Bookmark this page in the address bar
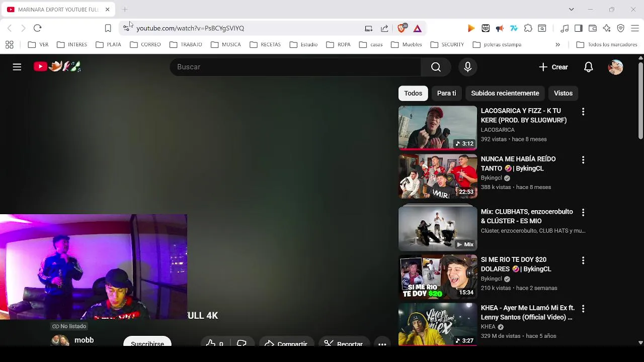 108,28
